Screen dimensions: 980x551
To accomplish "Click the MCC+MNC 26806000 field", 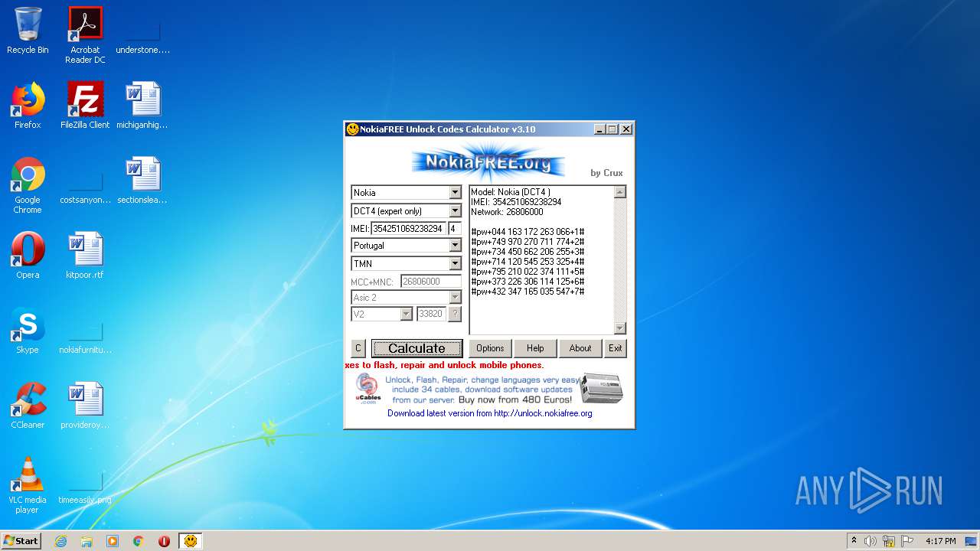I will (x=431, y=282).
